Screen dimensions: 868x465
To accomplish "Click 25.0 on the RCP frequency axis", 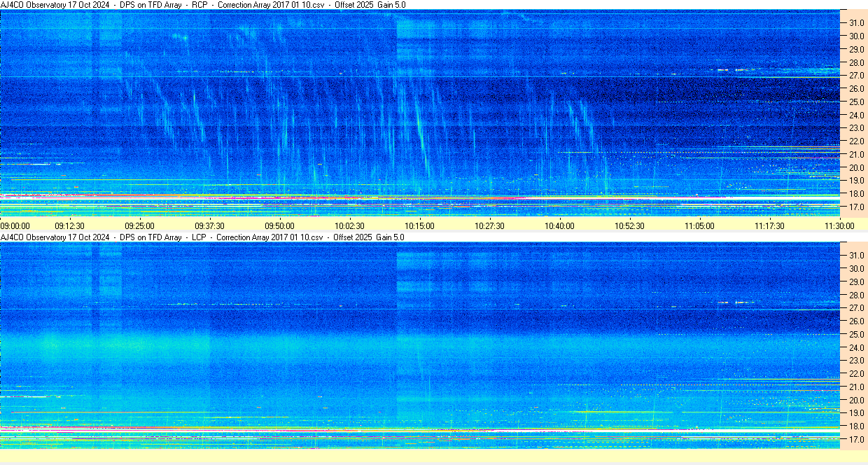I will point(857,102).
